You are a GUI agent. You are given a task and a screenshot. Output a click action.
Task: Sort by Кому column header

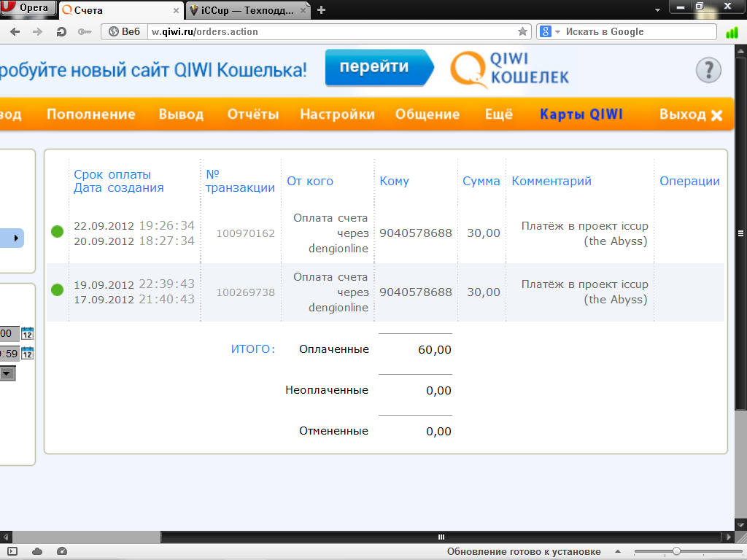click(395, 181)
